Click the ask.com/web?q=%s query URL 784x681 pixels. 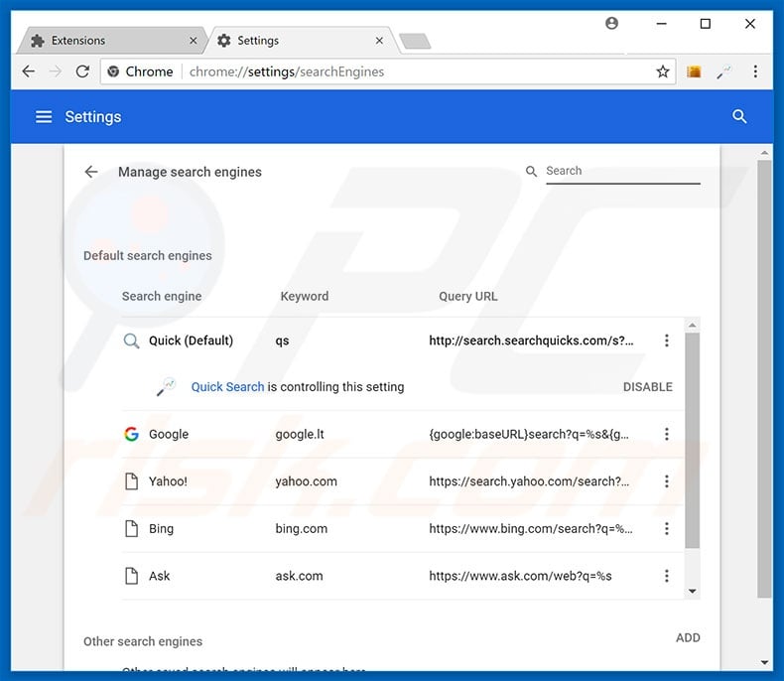(x=520, y=576)
